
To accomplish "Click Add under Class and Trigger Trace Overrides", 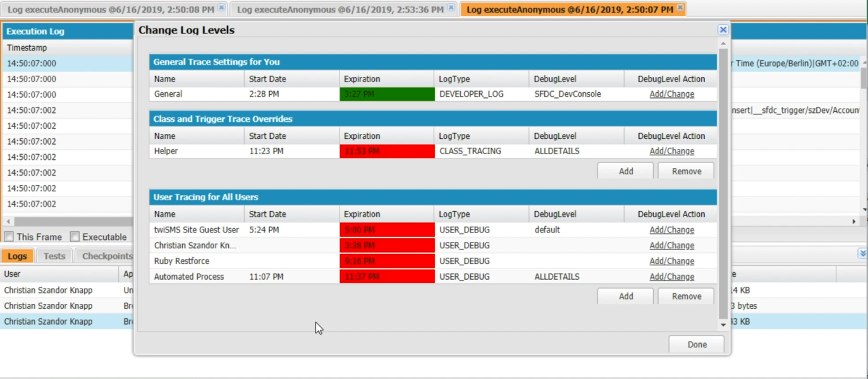I will (x=625, y=171).
